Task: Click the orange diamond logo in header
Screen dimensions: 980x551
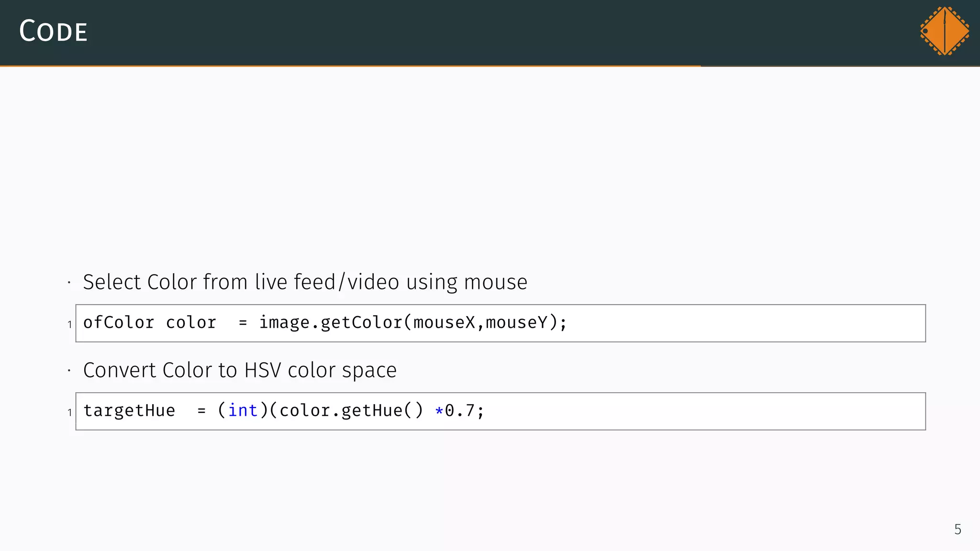Action: [944, 31]
